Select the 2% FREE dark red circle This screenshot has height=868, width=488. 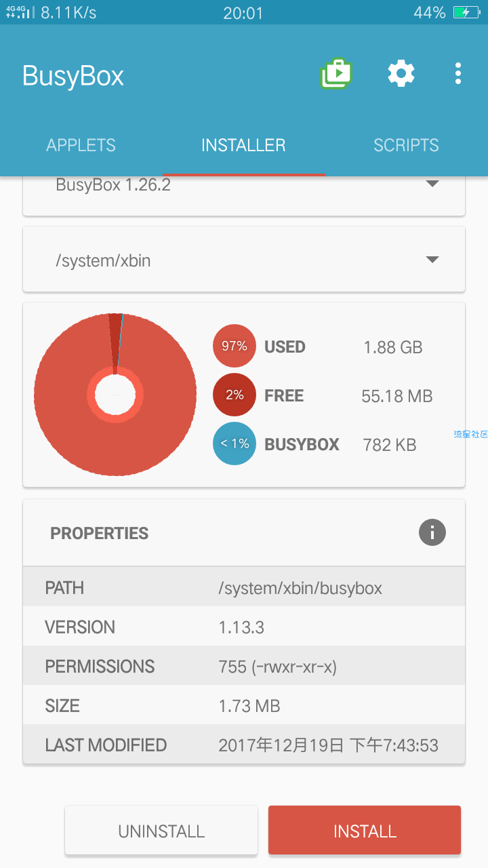(235, 395)
